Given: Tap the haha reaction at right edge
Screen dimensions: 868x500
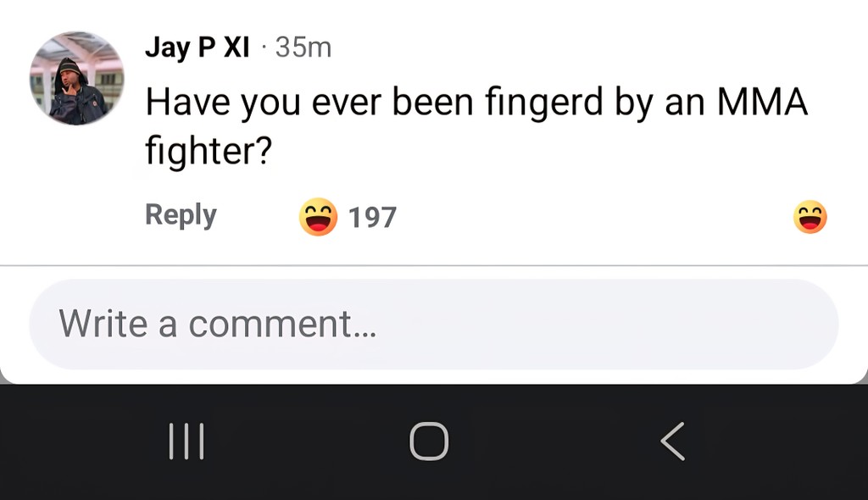Looking at the screenshot, I should 810,217.
